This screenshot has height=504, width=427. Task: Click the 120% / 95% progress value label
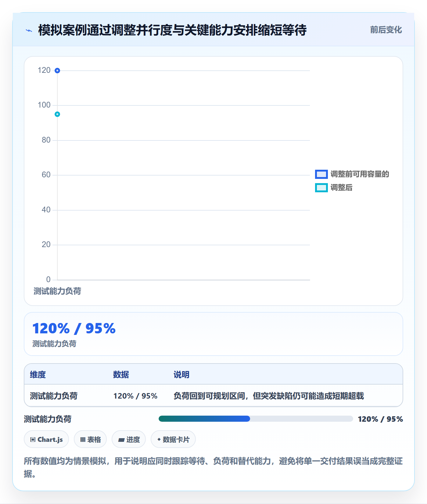click(380, 419)
